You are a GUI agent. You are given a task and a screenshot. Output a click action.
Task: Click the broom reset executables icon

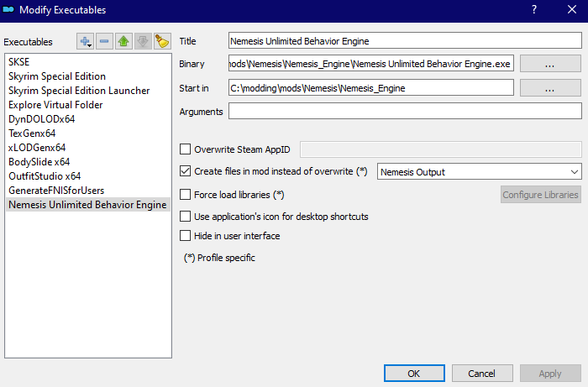pos(162,41)
